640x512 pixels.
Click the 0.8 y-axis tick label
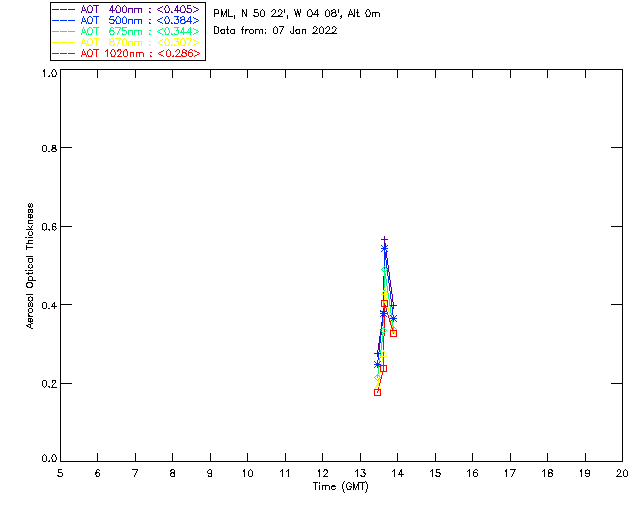point(49,148)
